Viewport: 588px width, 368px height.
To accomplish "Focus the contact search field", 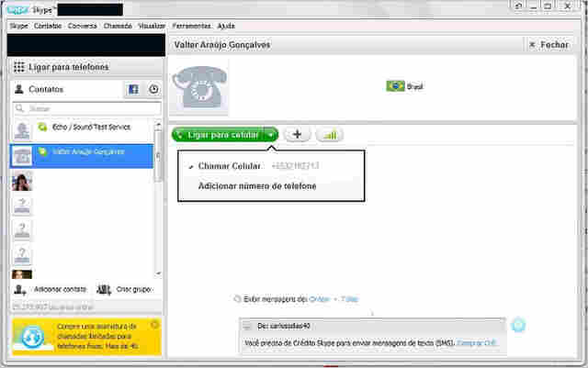I will pos(86,108).
